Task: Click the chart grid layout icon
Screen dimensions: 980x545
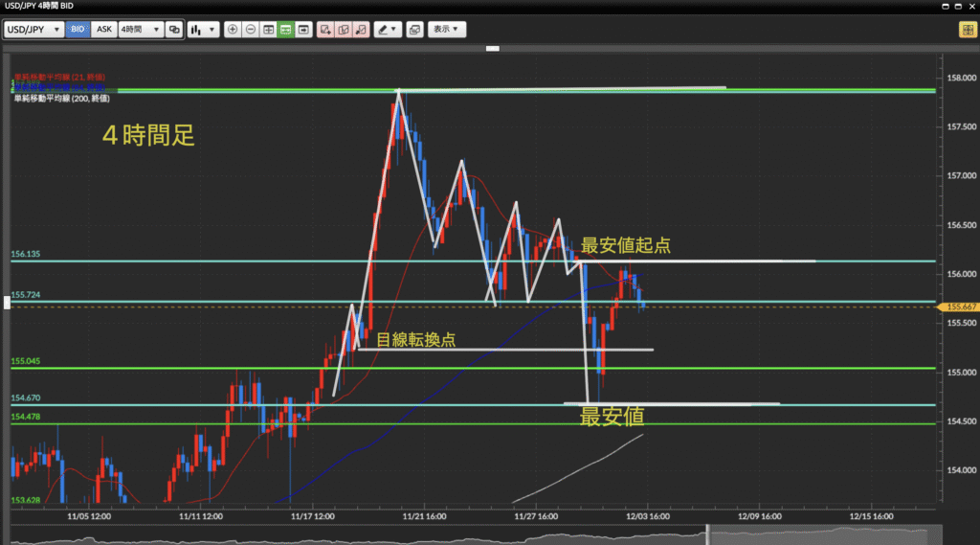Action: (268, 30)
